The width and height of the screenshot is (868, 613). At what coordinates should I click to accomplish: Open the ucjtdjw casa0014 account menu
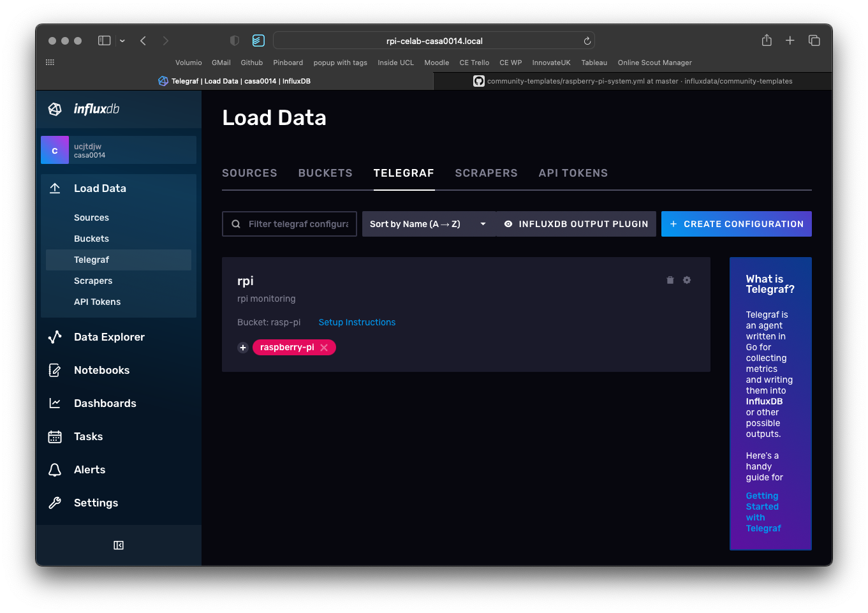119,150
